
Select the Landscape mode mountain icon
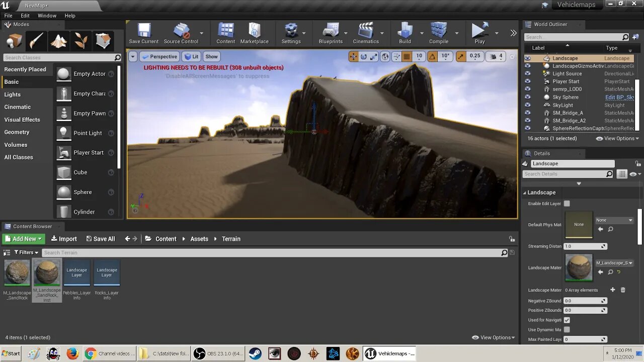[x=58, y=41]
